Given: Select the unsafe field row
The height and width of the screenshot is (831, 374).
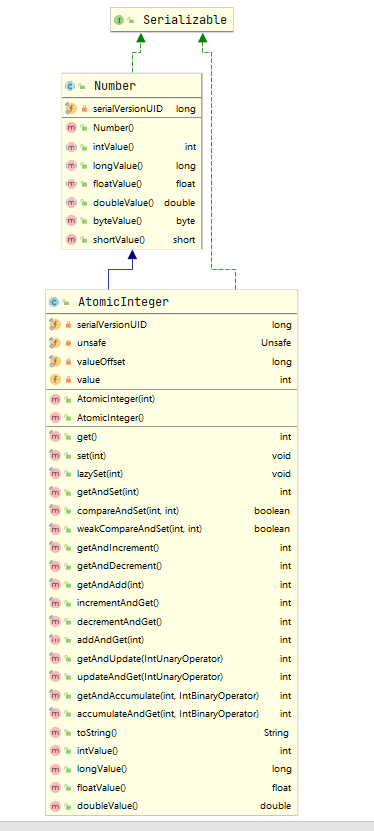Looking at the screenshot, I should pos(172,343).
